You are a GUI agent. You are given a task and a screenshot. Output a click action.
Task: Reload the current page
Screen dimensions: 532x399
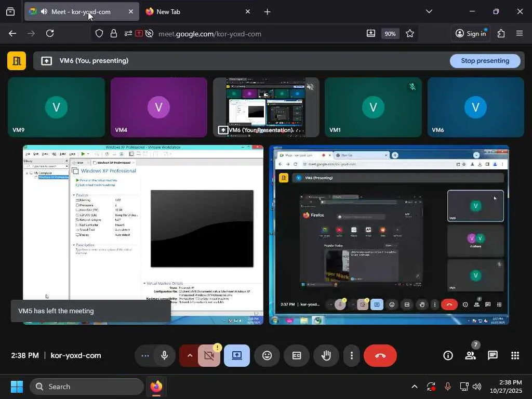50,34
